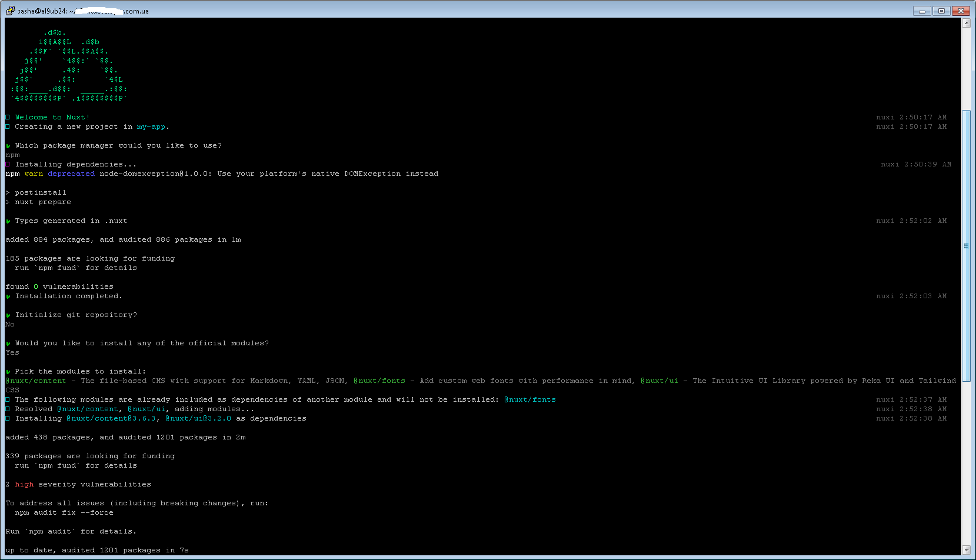Screen dimensions: 976x560
Task: Click the arrow beside "Pick the modules to install"
Action: [x=8, y=371]
